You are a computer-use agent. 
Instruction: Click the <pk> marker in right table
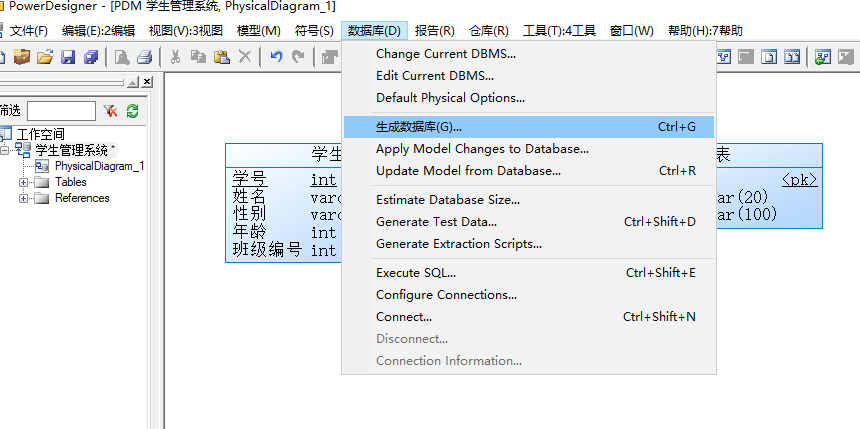point(800,179)
